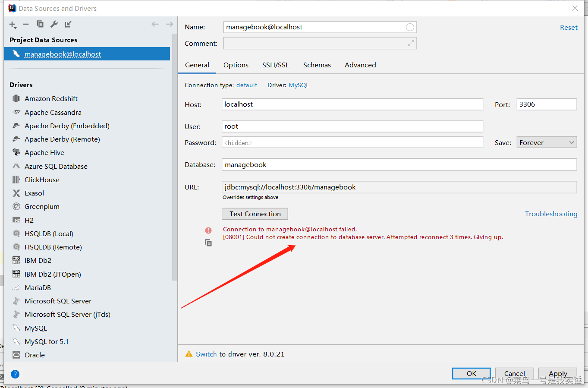Open the Save duration dropdown showing Forever

click(x=547, y=142)
